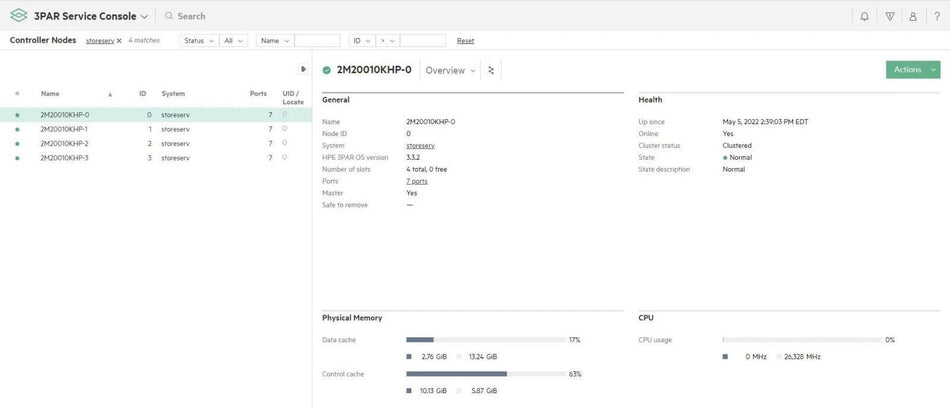Collapse the list pane using the arrow icon
This screenshot has width=950, height=408.
point(303,69)
